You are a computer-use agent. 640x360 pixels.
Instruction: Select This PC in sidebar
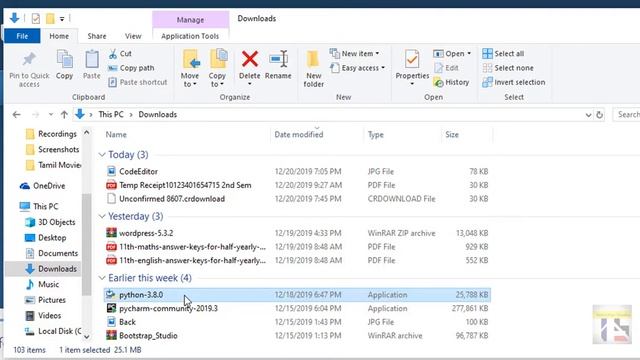(x=39, y=206)
